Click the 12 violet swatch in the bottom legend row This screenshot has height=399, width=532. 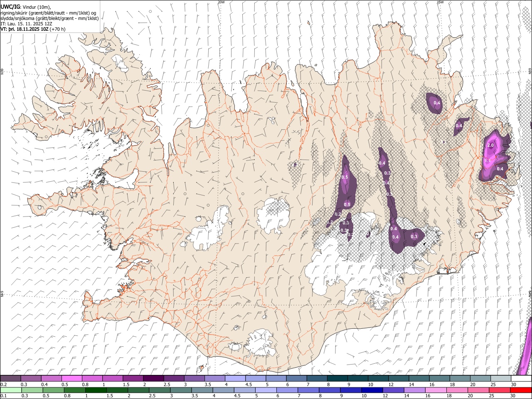[393, 390]
